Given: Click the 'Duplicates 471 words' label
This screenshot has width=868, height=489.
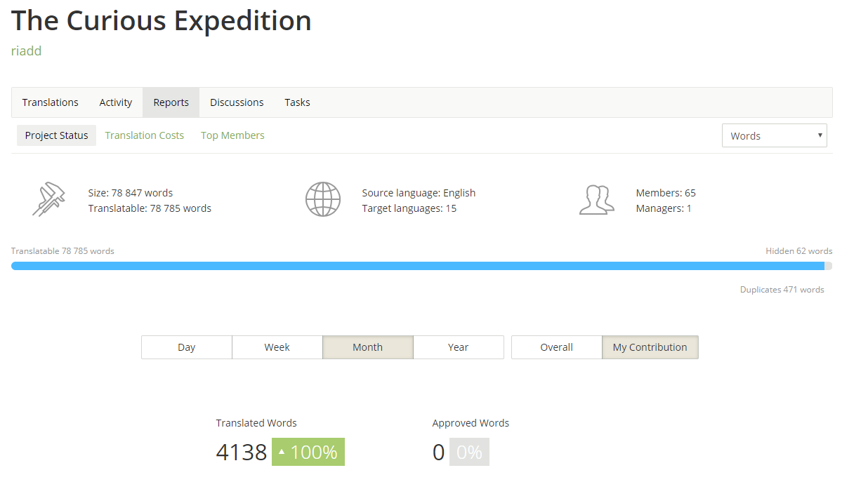Looking at the screenshot, I should click(782, 290).
